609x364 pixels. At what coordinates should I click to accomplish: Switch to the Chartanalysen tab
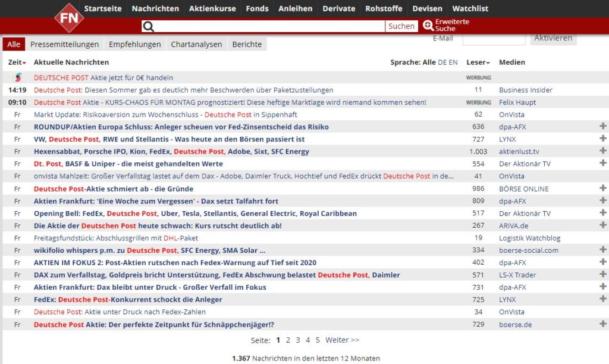tap(196, 44)
